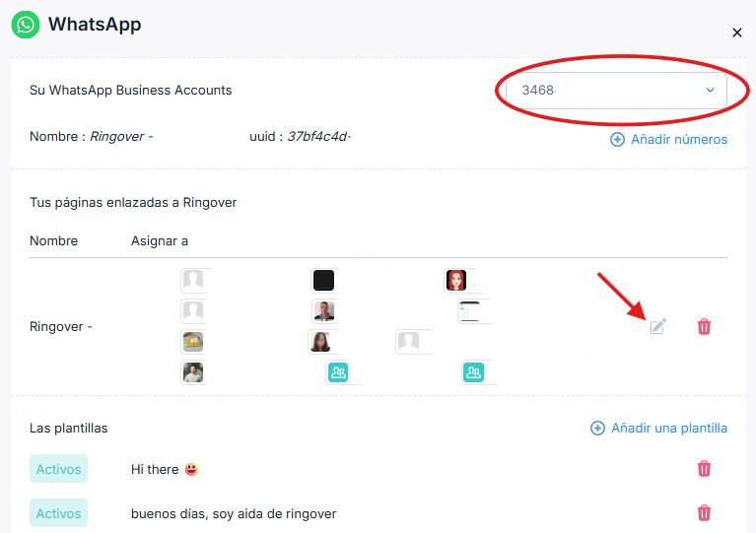The height and width of the screenshot is (533, 756).
Task: Click the second teal group icon
Action: (473, 372)
